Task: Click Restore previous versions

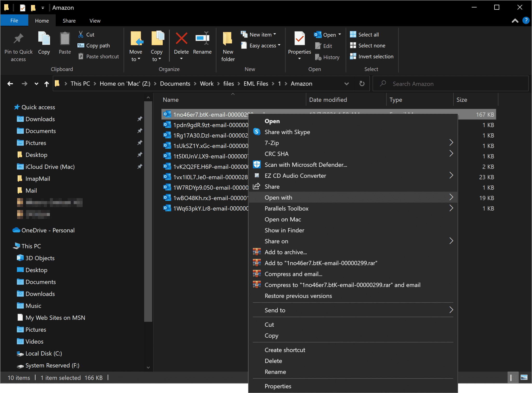Action: tap(353, 296)
